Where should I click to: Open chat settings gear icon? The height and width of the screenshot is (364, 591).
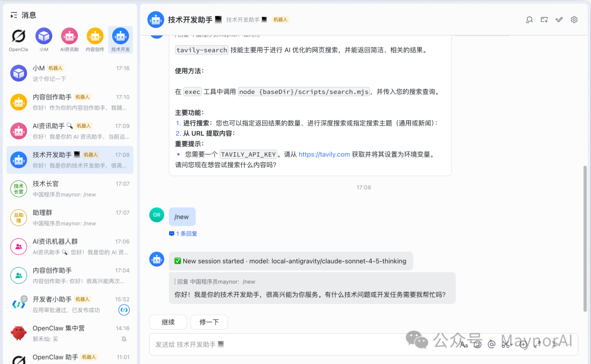[x=574, y=20]
